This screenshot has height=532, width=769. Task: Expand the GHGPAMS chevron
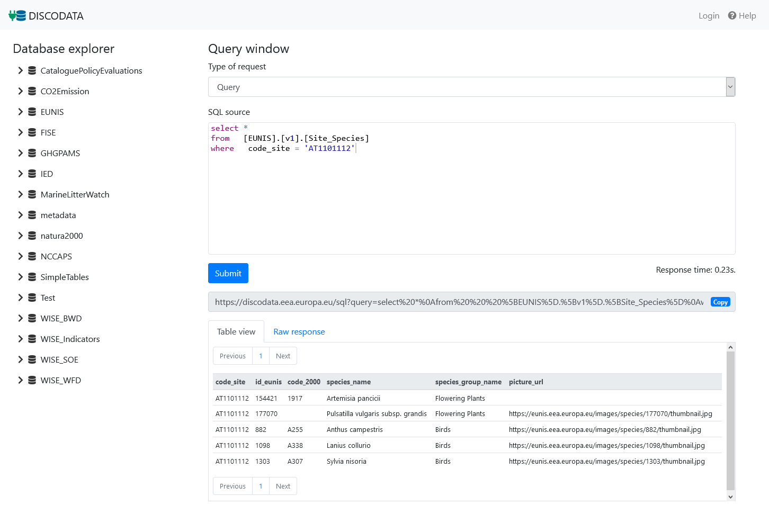tap(20, 153)
